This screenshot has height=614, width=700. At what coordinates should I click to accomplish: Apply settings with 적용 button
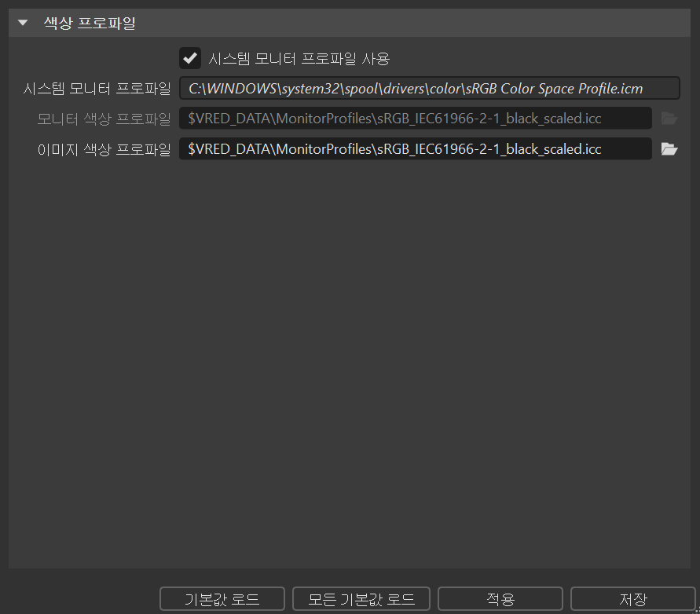[500, 599]
